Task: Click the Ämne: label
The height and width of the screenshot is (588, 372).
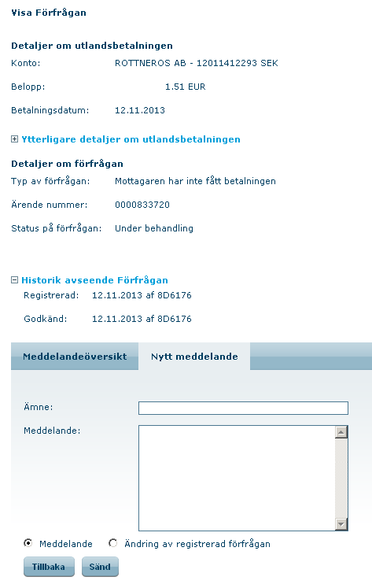Action: pos(39,407)
